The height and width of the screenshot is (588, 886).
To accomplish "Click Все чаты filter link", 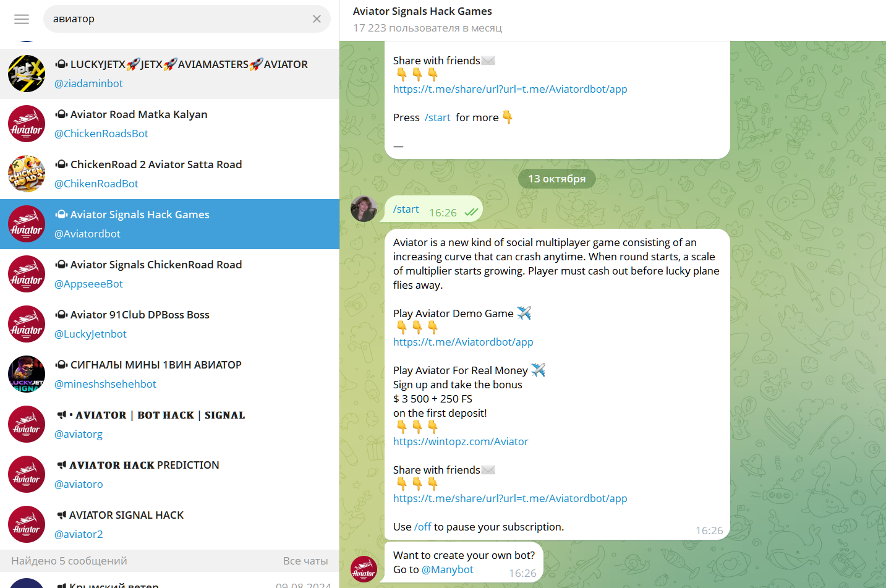I will tap(305, 561).
